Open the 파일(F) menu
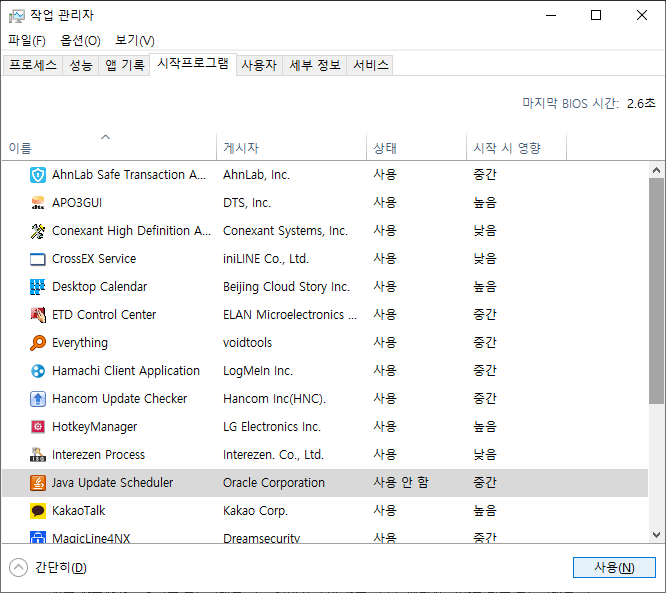This screenshot has width=666, height=593. [27, 40]
